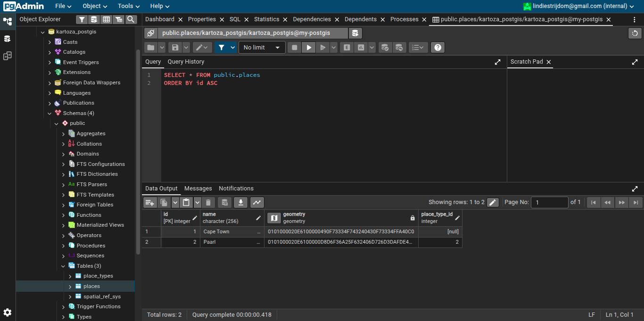The image size is (644, 321).
Task: Open the graph visualiser icon
Action: click(257, 203)
